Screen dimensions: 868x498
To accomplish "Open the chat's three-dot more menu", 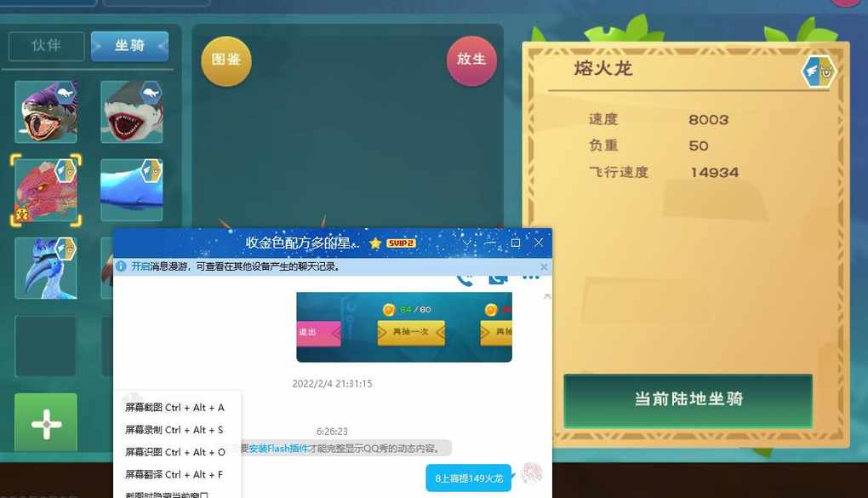I will click(x=531, y=278).
